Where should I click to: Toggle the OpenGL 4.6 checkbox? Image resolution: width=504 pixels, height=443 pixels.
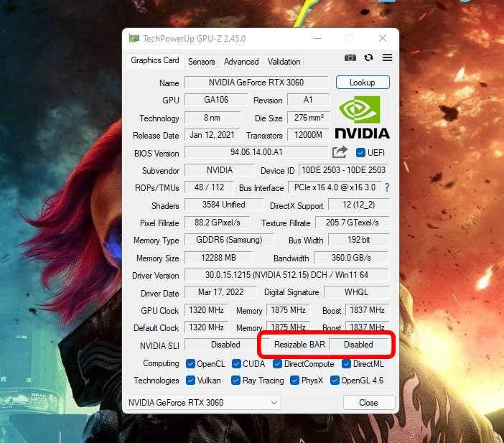(x=335, y=381)
